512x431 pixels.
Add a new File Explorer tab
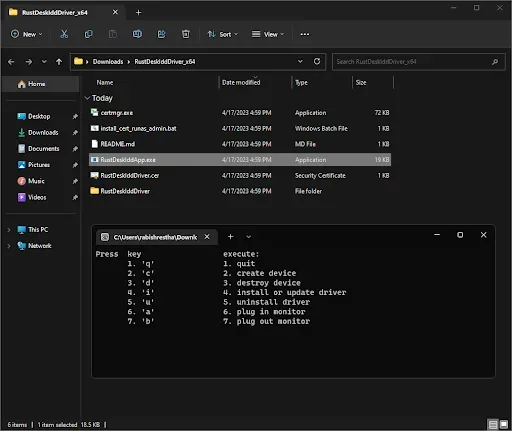pyautogui.click(x=138, y=13)
